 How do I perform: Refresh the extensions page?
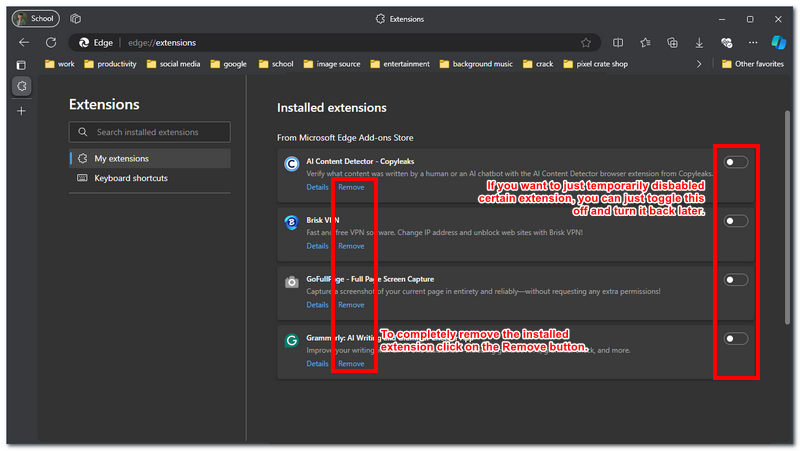click(x=51, y=43)
